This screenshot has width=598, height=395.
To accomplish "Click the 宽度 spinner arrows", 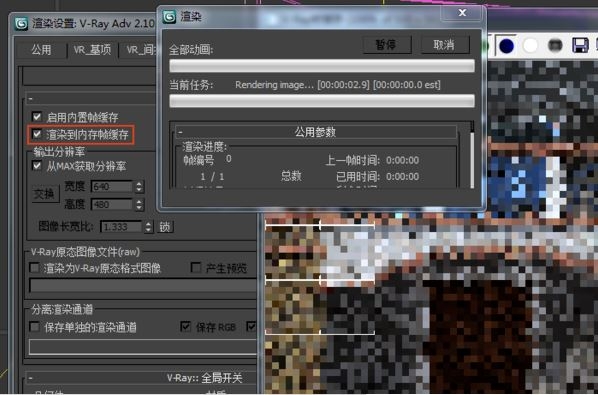I will pyautogui.click(x=139, y=186).
